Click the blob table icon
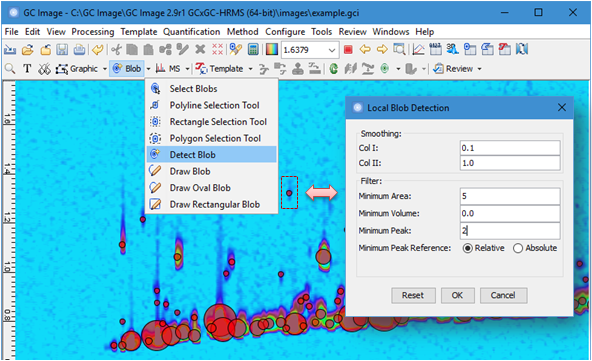 (470, 49)
